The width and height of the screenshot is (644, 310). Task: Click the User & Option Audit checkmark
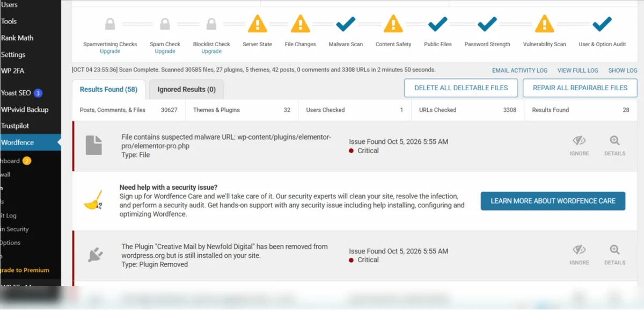click(602, 24)
